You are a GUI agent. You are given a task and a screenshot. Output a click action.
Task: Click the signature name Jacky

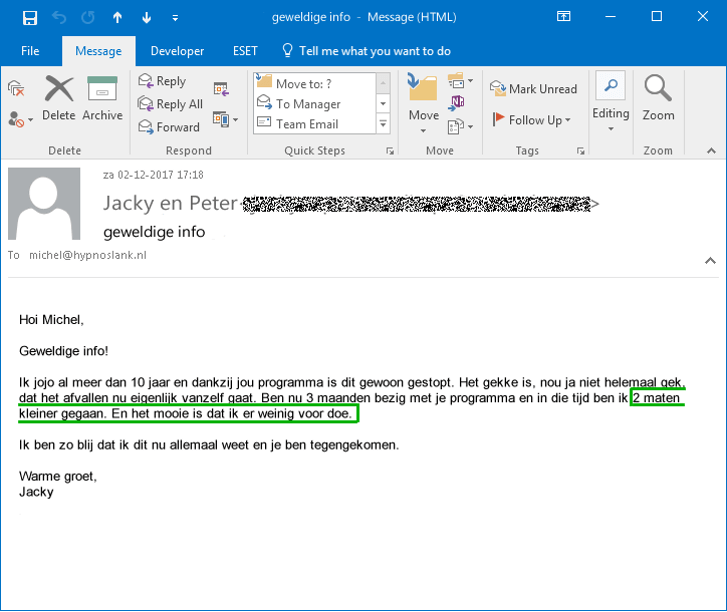[x=36, y=492]
